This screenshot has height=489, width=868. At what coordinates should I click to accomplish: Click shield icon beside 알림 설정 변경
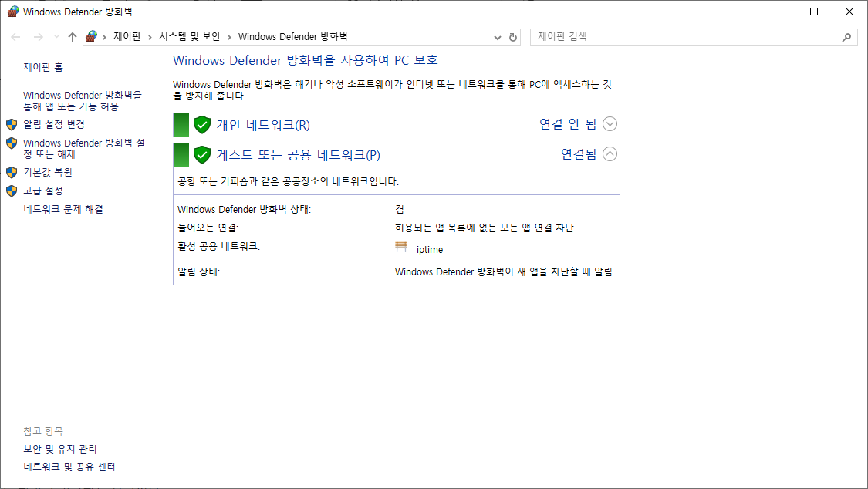(12, 124)
